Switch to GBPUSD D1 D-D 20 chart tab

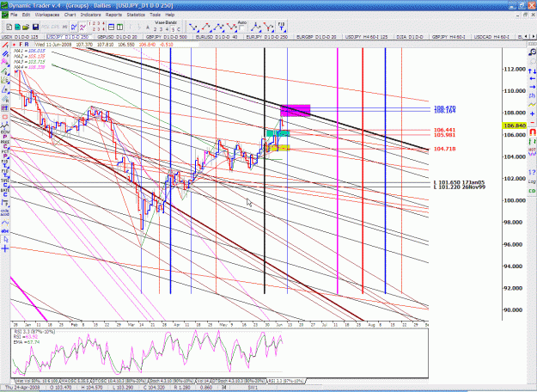coord(117,37)
